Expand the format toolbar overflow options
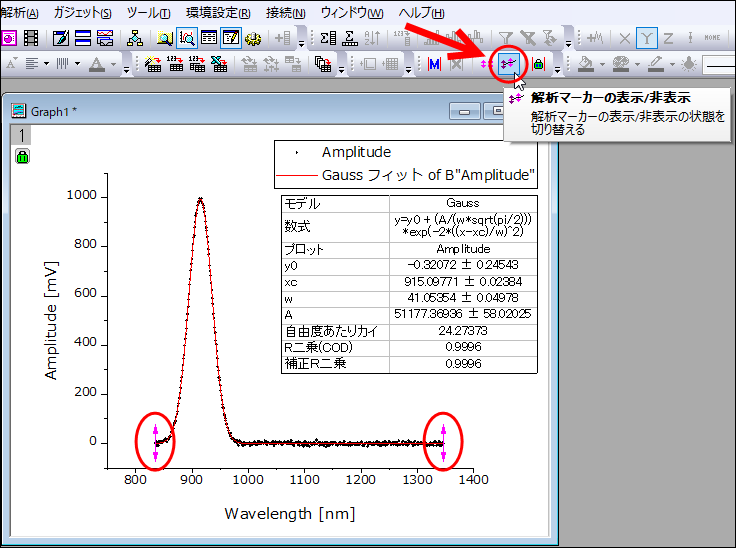This screenshot has height=548, width=736. [126, 69]
